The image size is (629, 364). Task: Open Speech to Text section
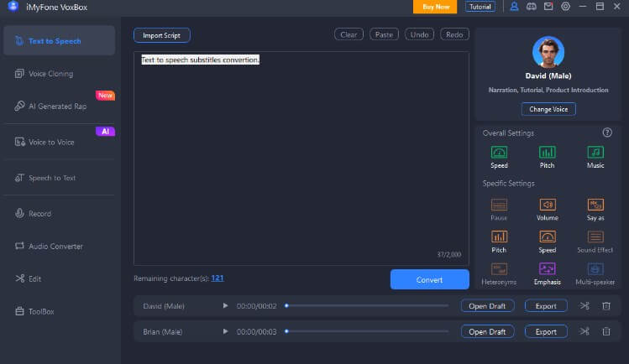pos(45,178)
